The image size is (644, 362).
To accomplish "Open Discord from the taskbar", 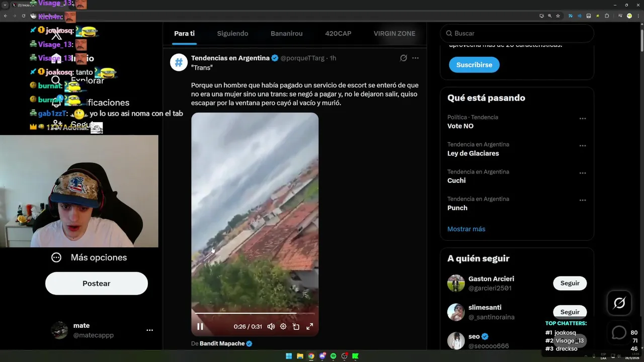I will tap(323, 356).
